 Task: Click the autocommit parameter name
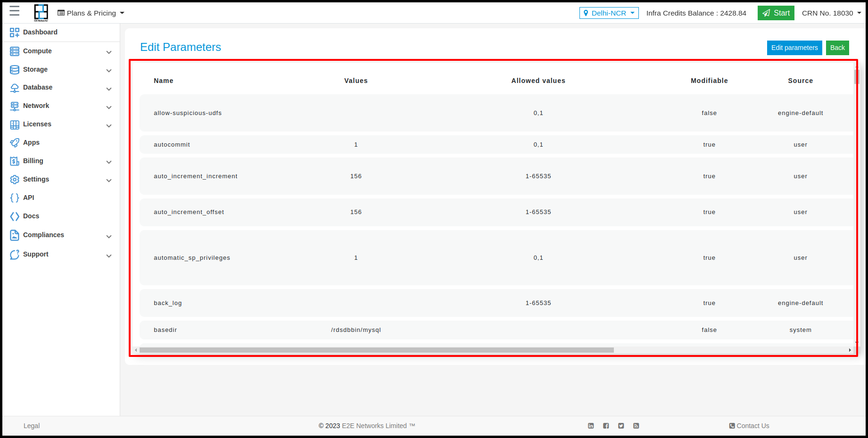click(172, 145)
